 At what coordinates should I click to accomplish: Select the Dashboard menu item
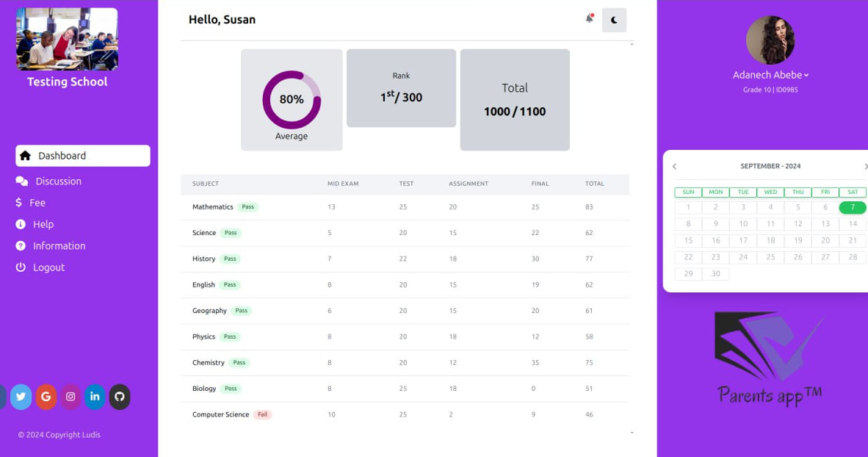(83, 156)
